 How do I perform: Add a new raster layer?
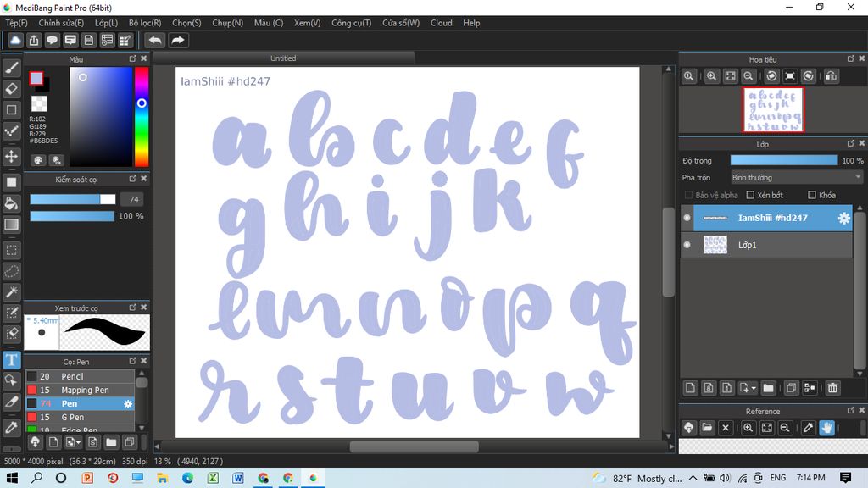coord(690,388)
